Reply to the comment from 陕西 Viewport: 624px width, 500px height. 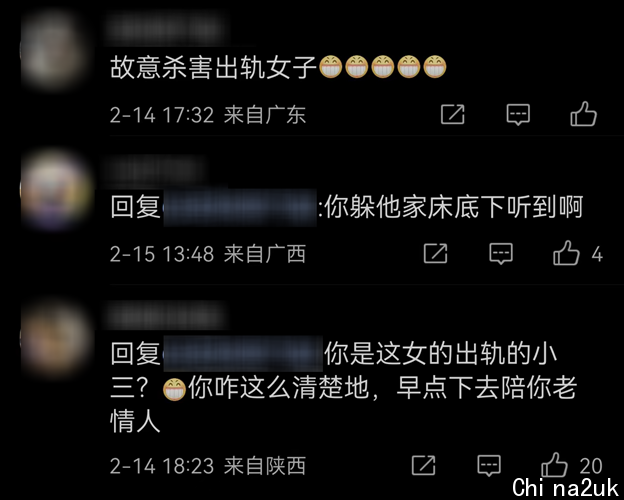[489, 465]
